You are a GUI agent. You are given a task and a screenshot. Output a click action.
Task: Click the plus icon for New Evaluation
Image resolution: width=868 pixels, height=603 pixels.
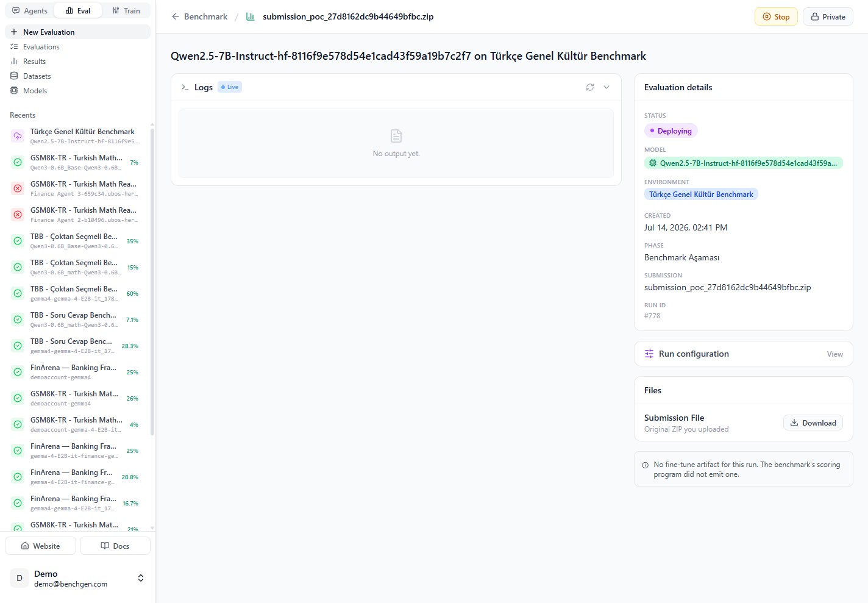click(x=14, y=32)
